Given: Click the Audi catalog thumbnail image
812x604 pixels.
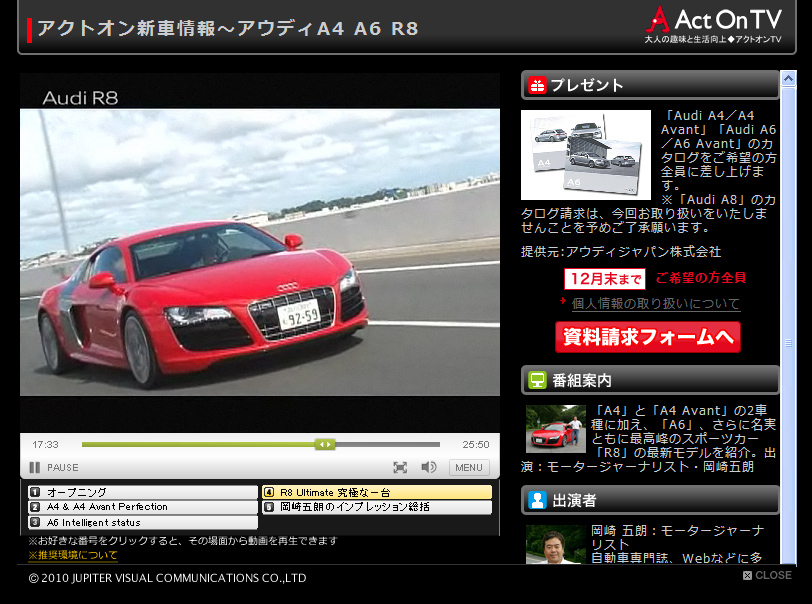Looking at the screenshot, I should click(x=586, y=155).
